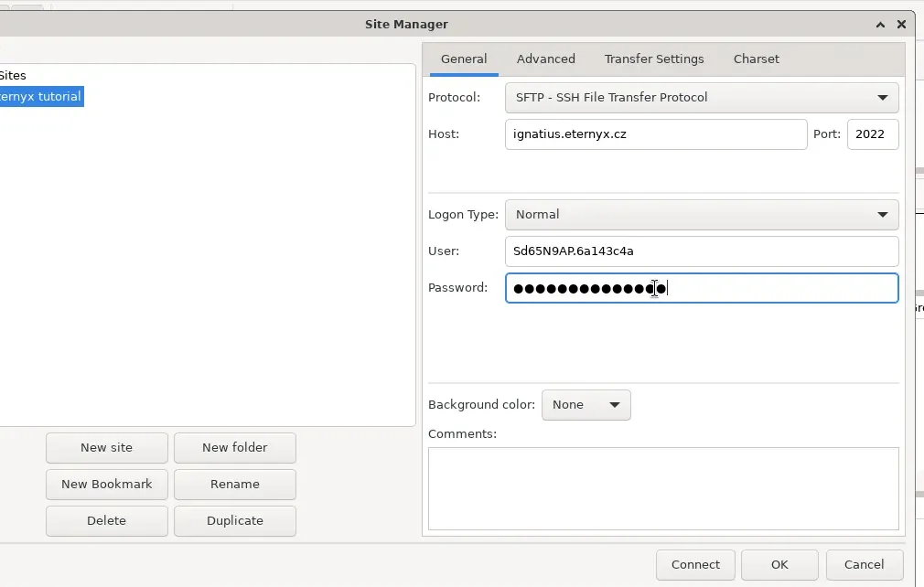
Task: Click the Password input field
Action: coord(702,288)
